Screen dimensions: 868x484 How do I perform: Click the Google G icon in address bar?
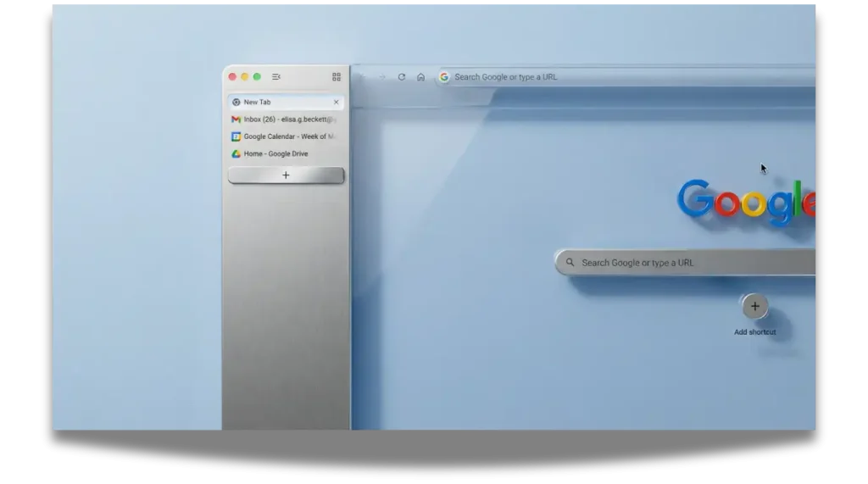tap(444, 77)
